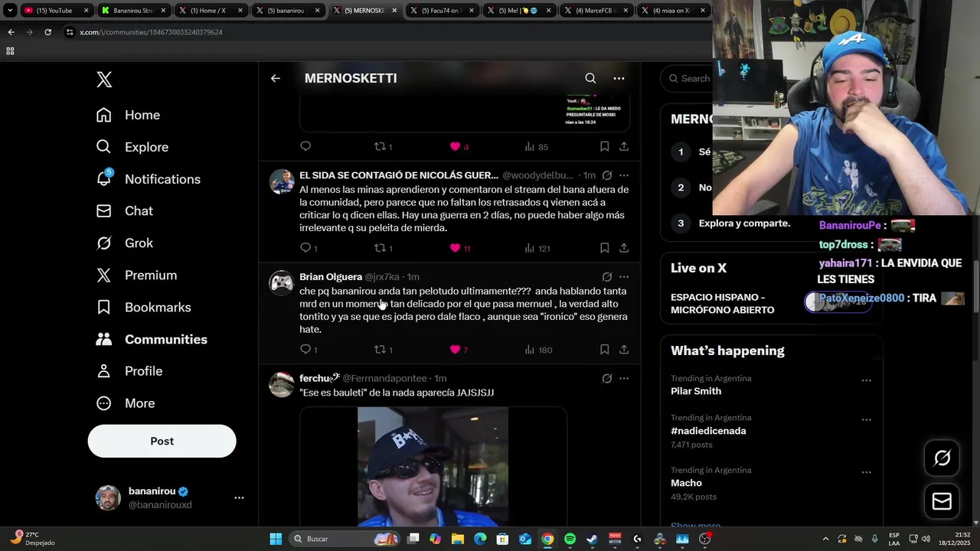Viewport: 980px width, 551px height.
Task: Open Spotify from the Windows taskbar
Action: (570, 539)
